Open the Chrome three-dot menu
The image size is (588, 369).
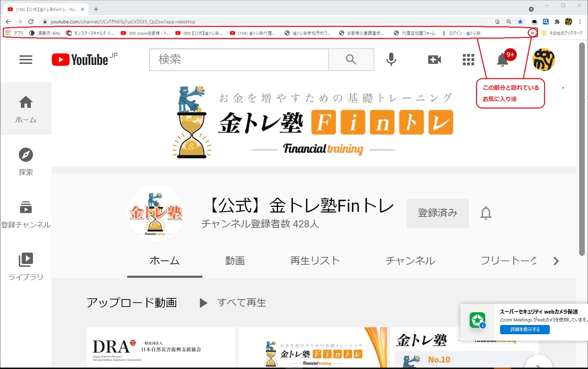coord(580,22)
